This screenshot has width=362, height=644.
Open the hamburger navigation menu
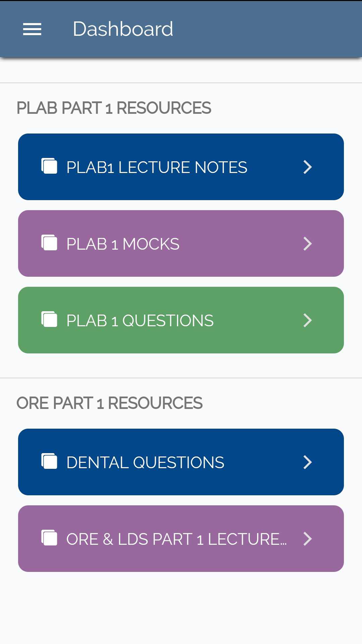32,29
